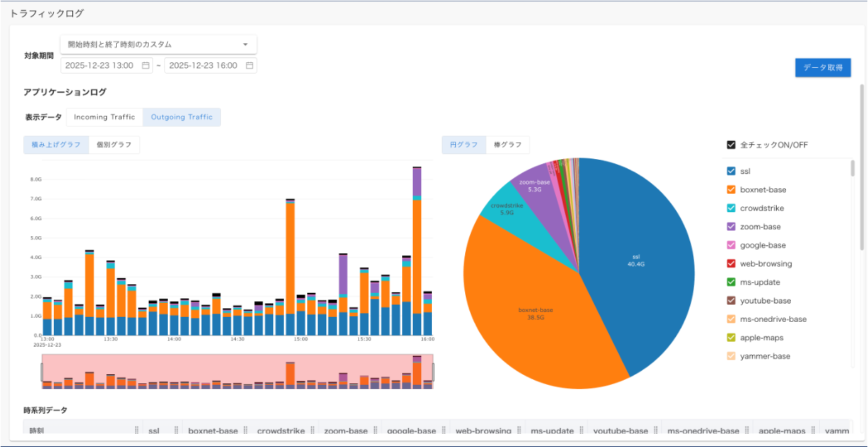Open calendar picker for end date 16:00
The image size is (868, 447).
(249, 66)
